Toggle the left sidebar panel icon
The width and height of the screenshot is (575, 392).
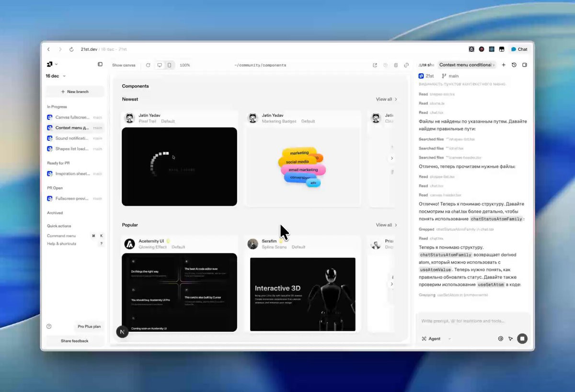[x=100, y=64]
